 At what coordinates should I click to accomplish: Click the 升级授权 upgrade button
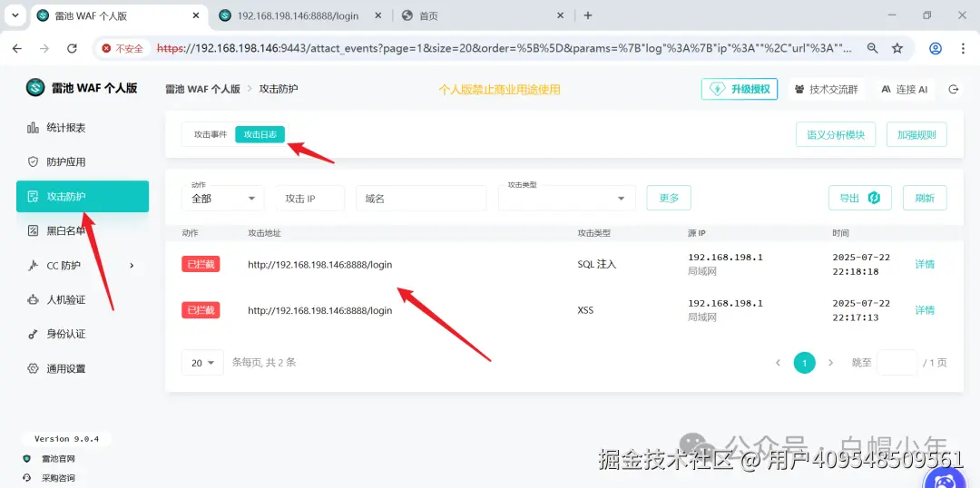pos(740,89)
